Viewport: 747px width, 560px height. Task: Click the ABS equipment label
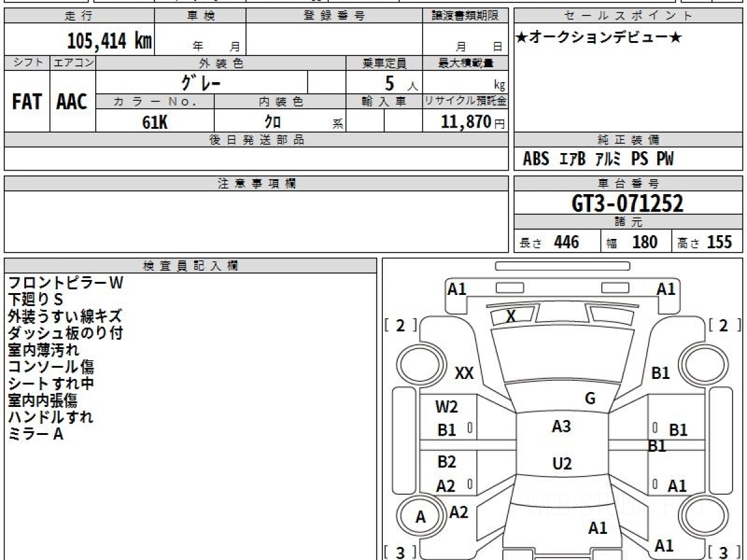[x=535, y=159]
